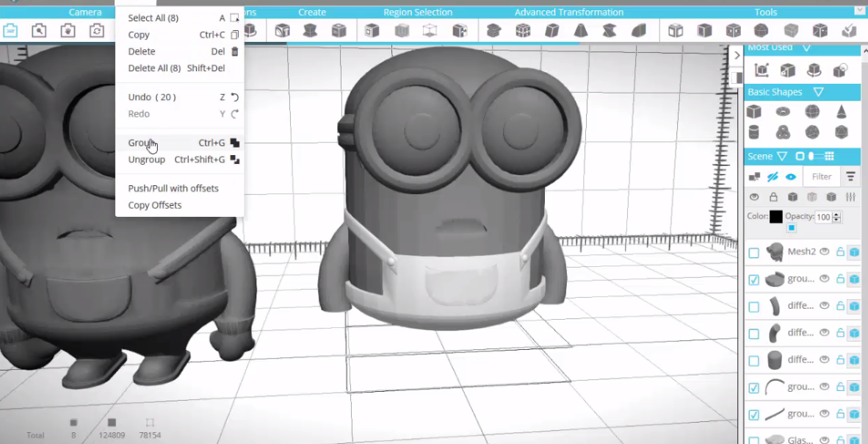Click the wireframe cube icon in Scene toolbar

(x=812, y=197)
